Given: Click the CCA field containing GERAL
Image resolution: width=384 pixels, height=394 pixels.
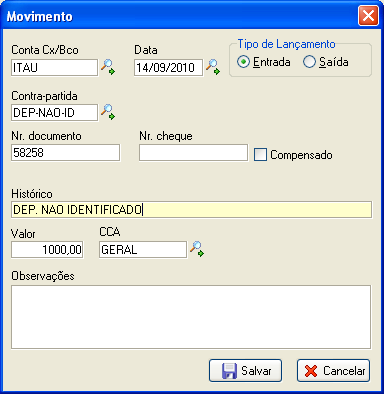Looking at the screenshot, I should click(x=143, y=250).
